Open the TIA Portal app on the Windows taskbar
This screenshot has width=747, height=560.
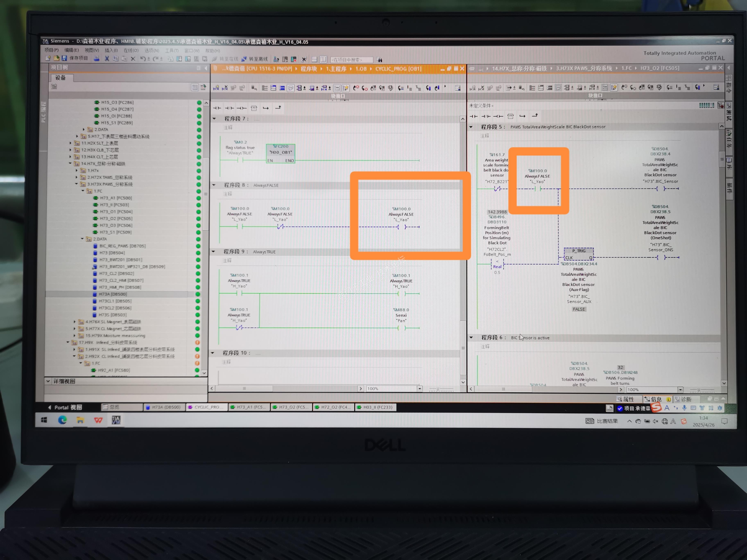coord(116,420)
